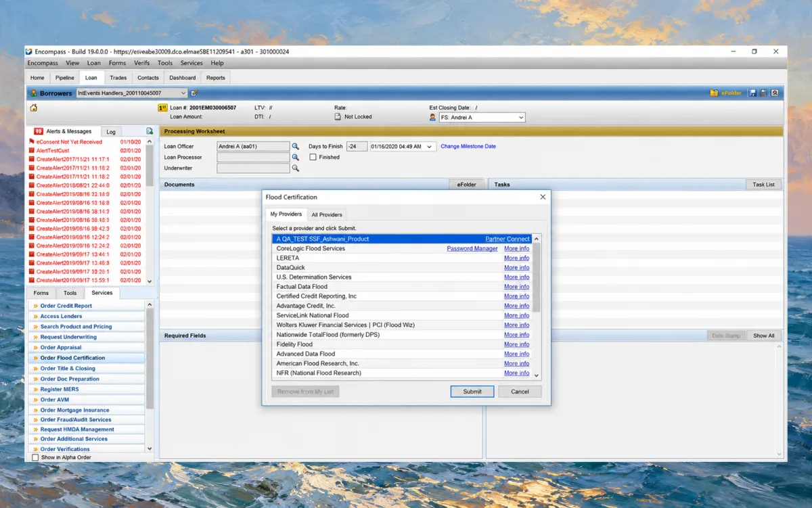
Task: Select DataQuick provider row
Action: point(402,267)
